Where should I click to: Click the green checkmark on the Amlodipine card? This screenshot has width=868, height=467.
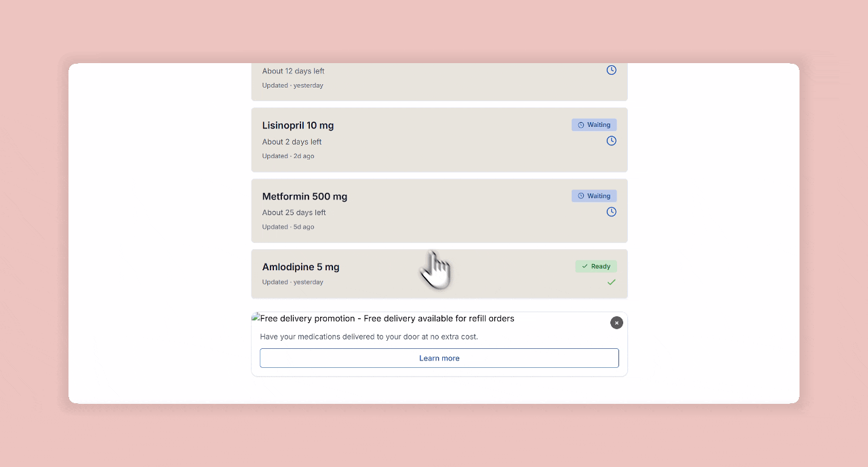click(x=611, y=282)
